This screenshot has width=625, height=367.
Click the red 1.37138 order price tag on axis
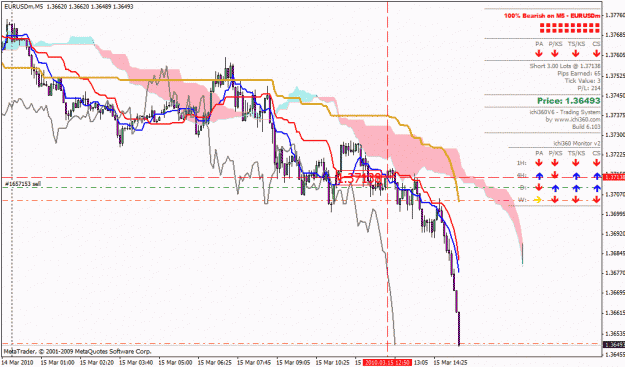pos(614,177)
